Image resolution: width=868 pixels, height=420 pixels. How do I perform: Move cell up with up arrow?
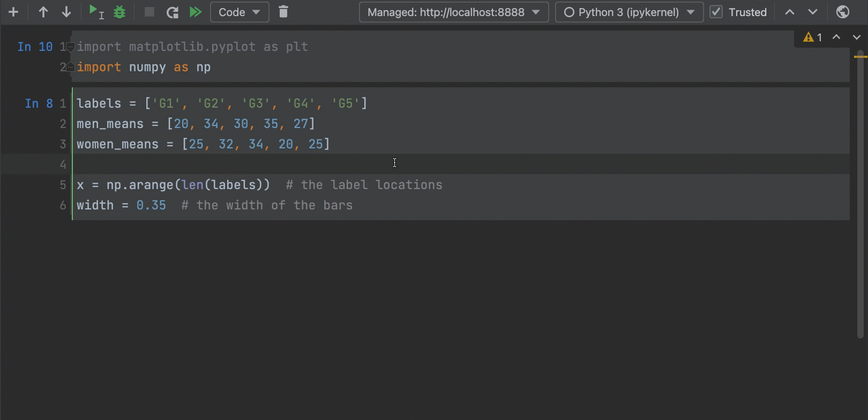[x=43, y=12]
